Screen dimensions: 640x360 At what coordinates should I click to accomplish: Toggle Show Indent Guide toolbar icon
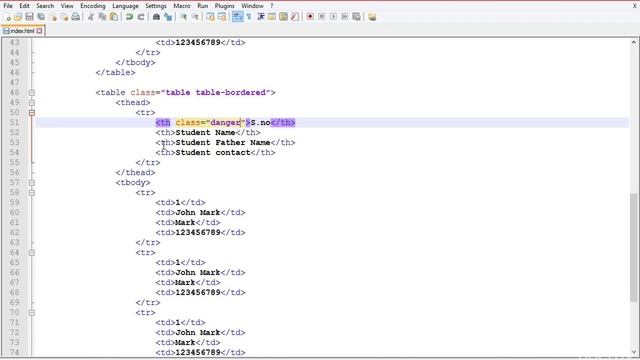[260, 17]
